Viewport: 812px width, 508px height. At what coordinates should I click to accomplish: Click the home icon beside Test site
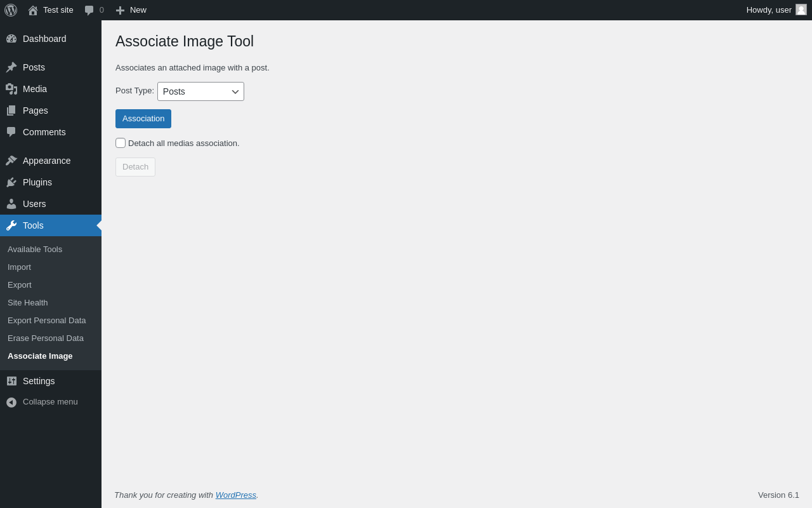click(x=33, y=10)
